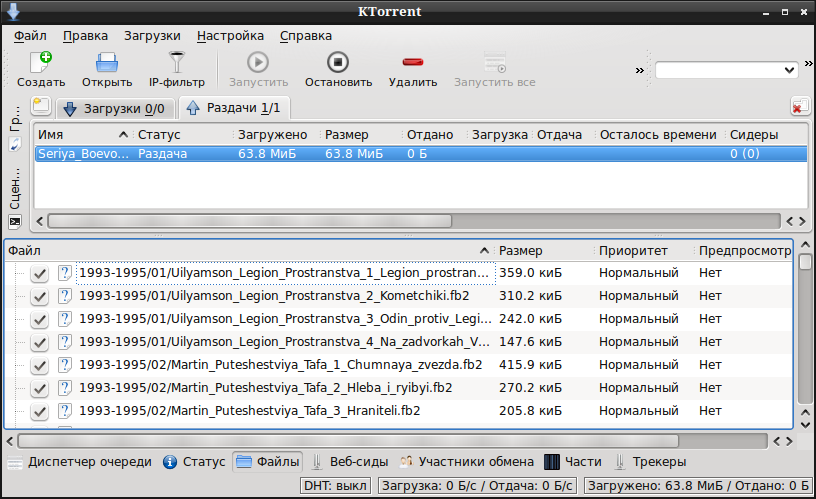This screenshot has height=499, width=816.
Task: Click 359.0 КиБ size cell
Action: [530, 273]
